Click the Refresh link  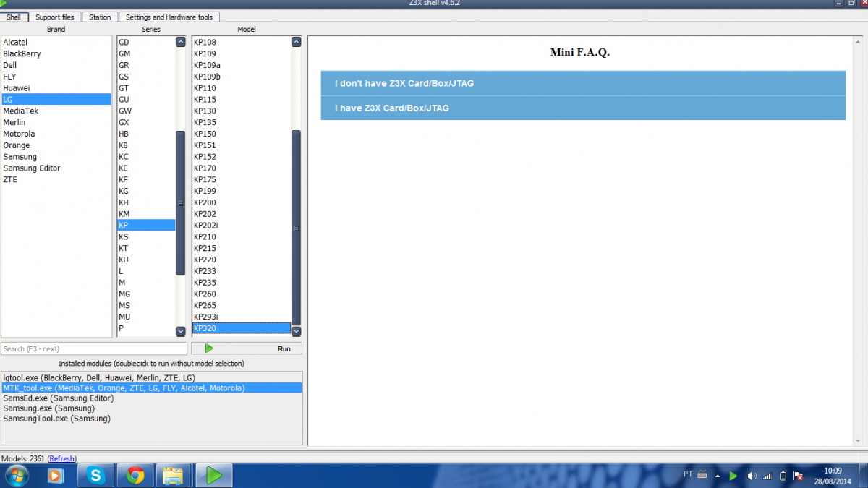click(x=61, y=458)
